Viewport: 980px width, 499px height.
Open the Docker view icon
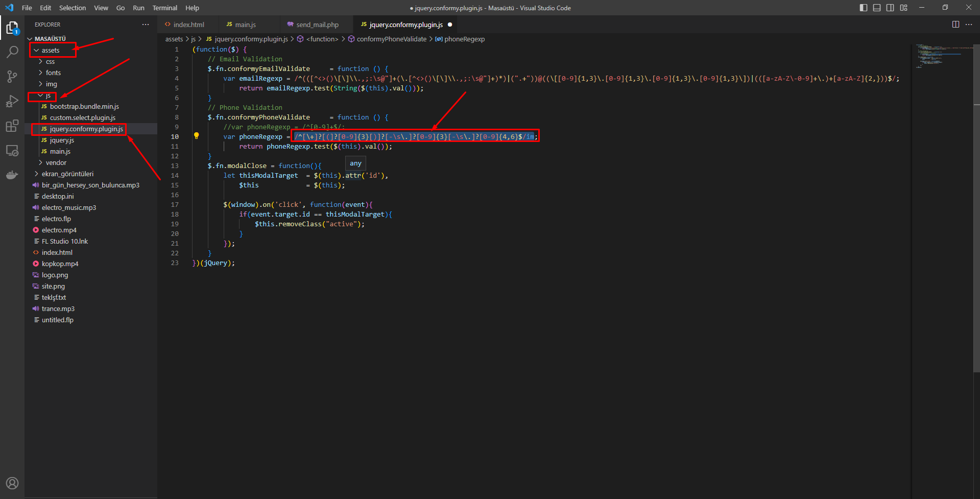click(x=12, y=175)
